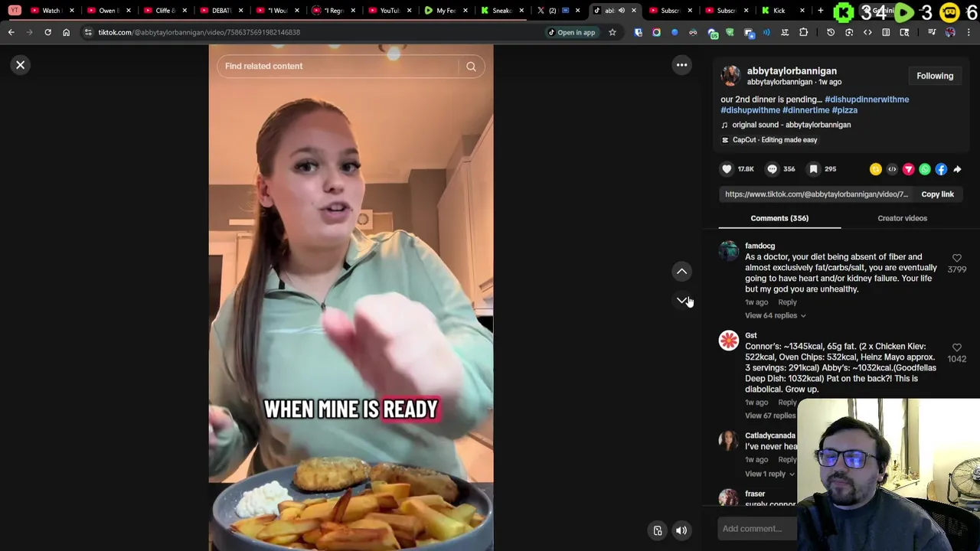Open the Catladycanada username
The width and height of the screenshot is (980, 551).
[x=770, y=435]
